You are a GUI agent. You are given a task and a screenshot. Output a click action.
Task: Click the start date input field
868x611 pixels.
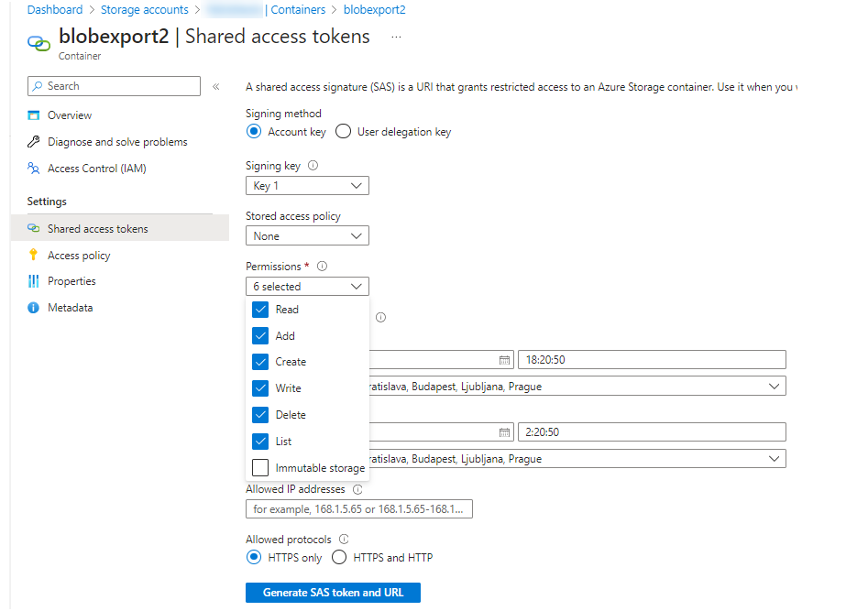[441, 360]
